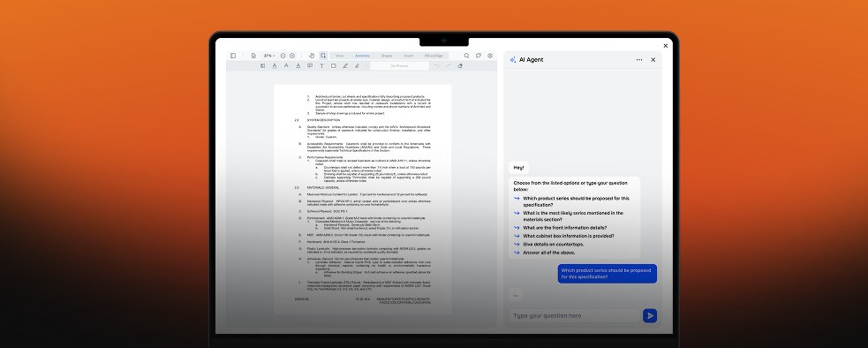Click 'MATERIALS, GENERAL' heading in document
Screen dimensions: 868x348
click(x=323, y=188)
